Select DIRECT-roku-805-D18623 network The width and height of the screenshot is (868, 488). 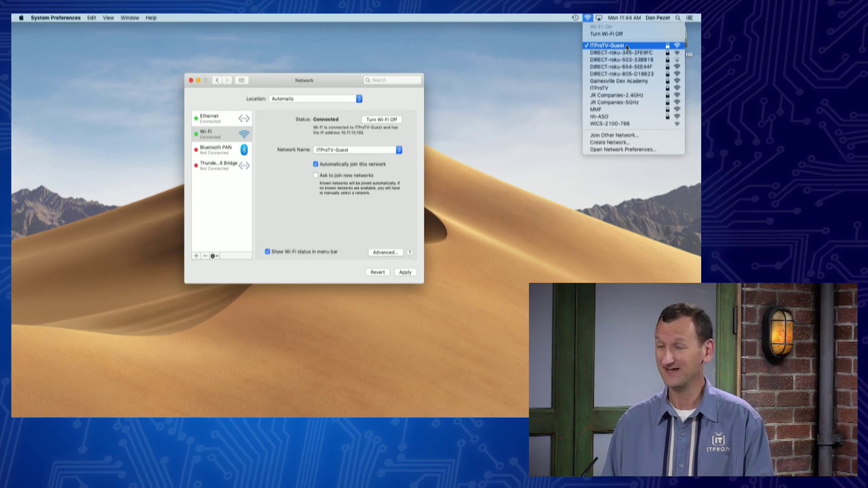tap(633, 74)
